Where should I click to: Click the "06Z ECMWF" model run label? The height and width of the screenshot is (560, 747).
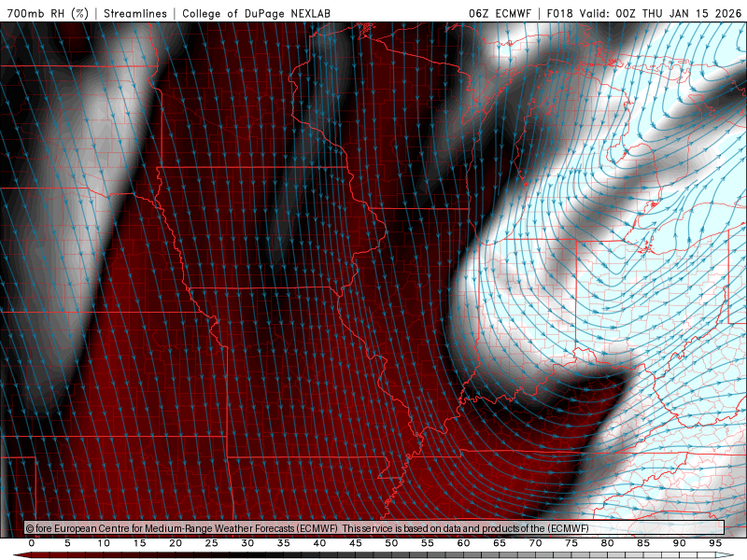(500, 13)
